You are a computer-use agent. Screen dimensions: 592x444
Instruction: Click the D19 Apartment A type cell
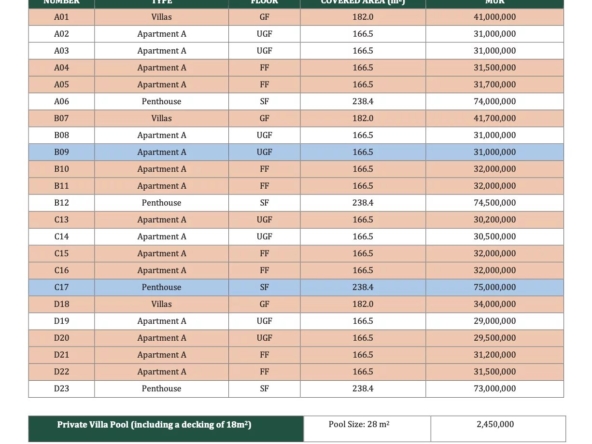click(x=161, y=321)
